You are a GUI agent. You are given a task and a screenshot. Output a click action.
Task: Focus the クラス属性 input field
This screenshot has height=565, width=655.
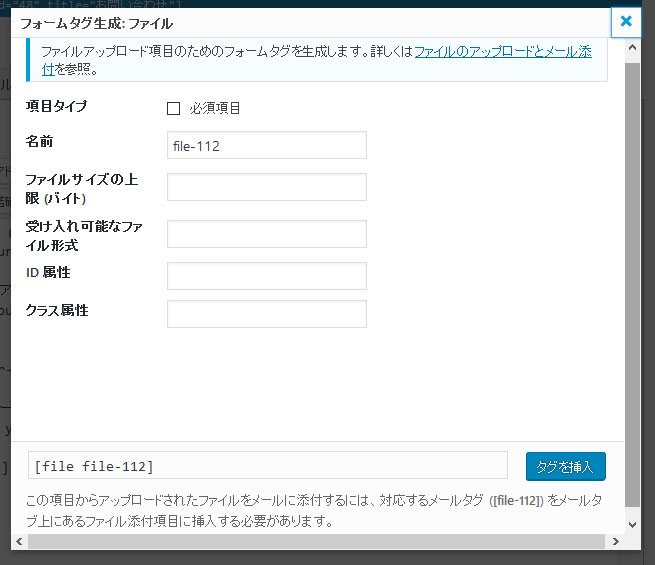[266, 314]
